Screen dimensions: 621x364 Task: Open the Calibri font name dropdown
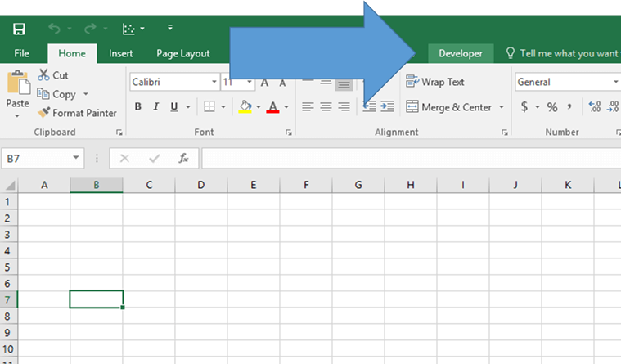(214, 83)
